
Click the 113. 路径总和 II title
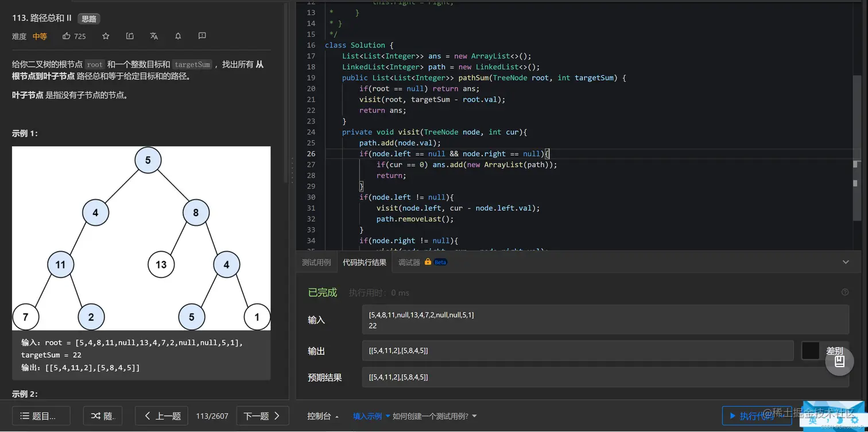pos(41,18)
